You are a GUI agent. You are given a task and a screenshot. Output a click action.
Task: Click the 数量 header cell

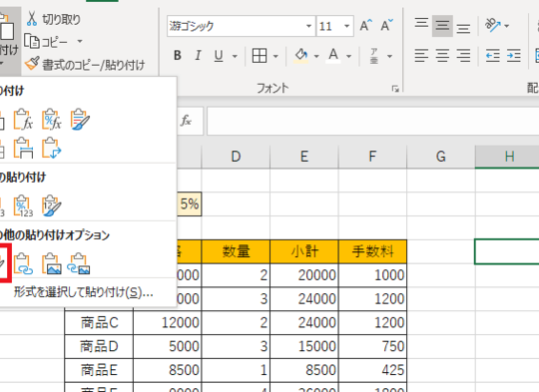(x=236, y=251)
